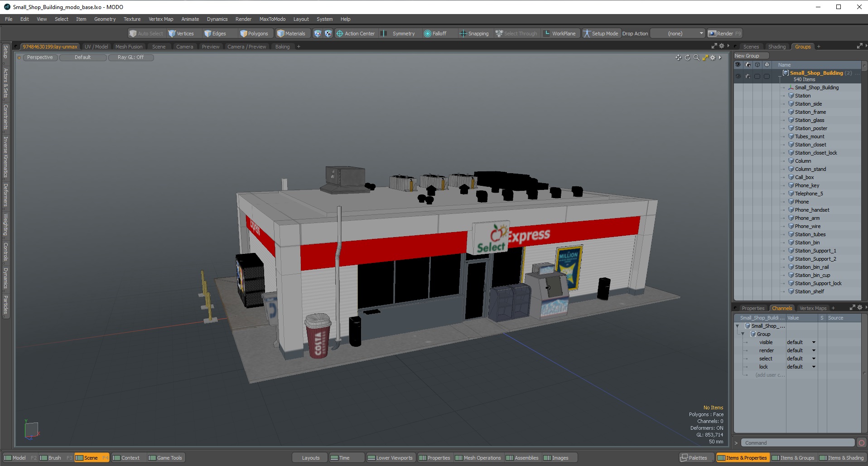Toggle select box for Small_Shop_Building group
868x466 pixels.
tap(757, 76)
